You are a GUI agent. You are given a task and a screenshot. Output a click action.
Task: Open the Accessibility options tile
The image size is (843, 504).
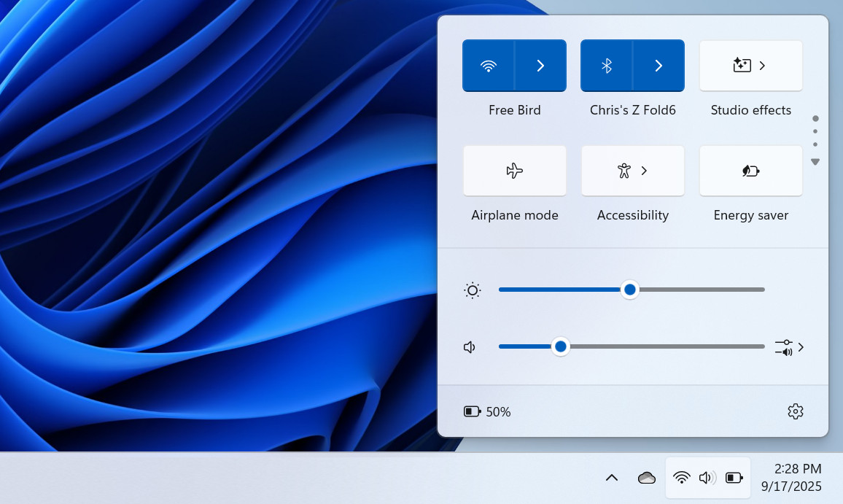coord(632,171)
